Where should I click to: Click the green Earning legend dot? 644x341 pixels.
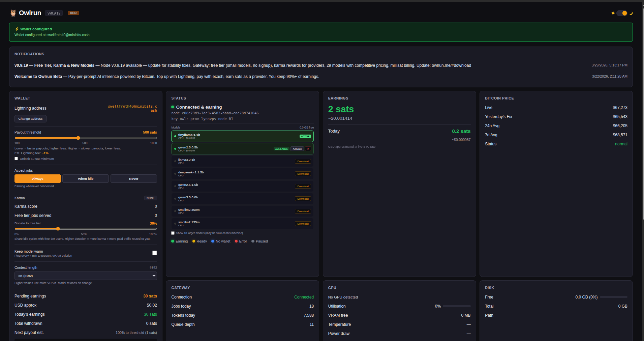point(173,241)
